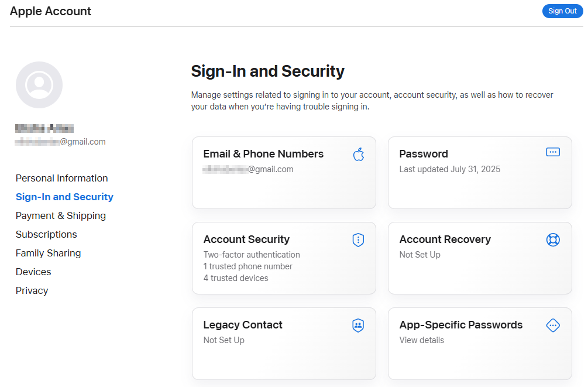Click the password dots icon
This screenshot has height=387, width=588.
point(553,152)
